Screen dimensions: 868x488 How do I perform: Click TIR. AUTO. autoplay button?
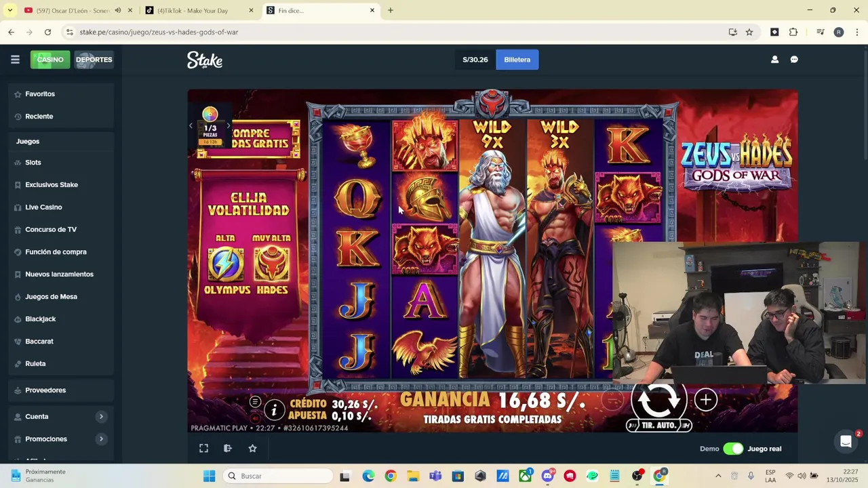point(658,425)
